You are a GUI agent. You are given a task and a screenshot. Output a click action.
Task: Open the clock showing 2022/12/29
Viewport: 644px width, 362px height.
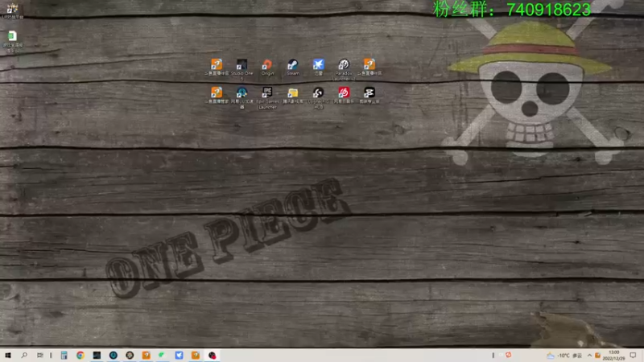614,356
